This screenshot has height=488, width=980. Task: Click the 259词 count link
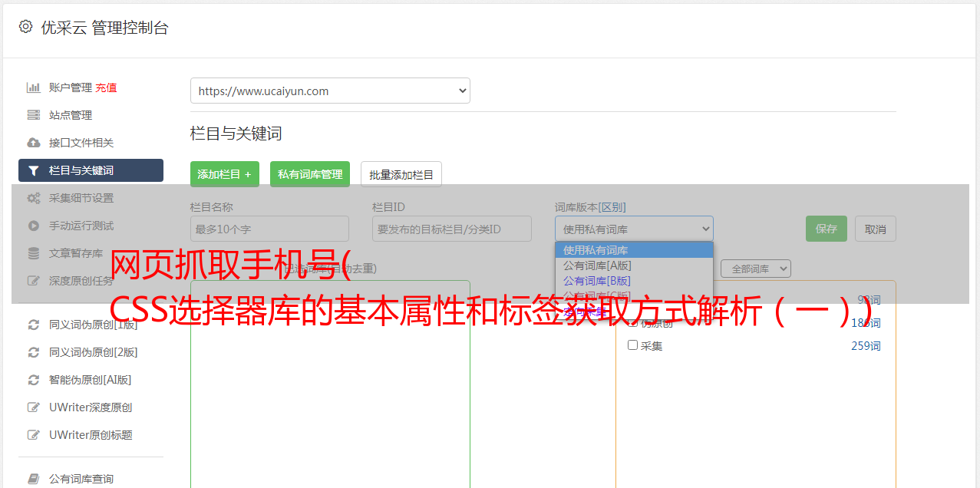(x=866, y=346)
